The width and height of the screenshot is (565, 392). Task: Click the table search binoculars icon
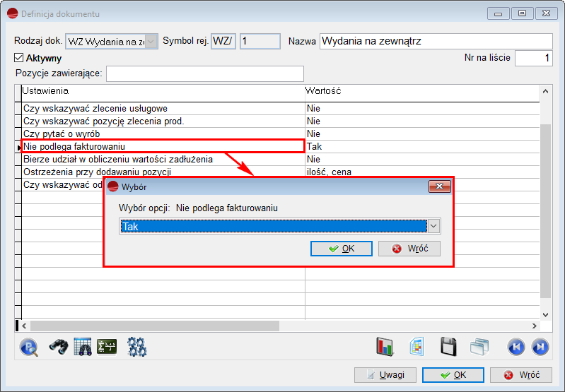click(x=83, y=347)
